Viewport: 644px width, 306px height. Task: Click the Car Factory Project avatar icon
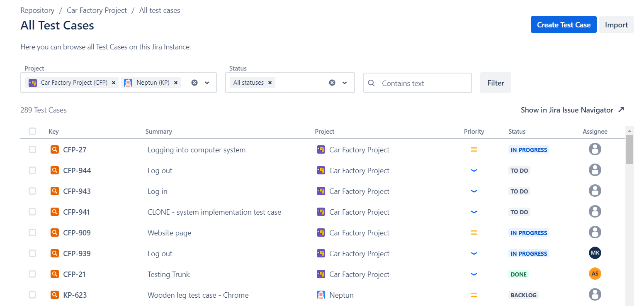click(321, 149)
